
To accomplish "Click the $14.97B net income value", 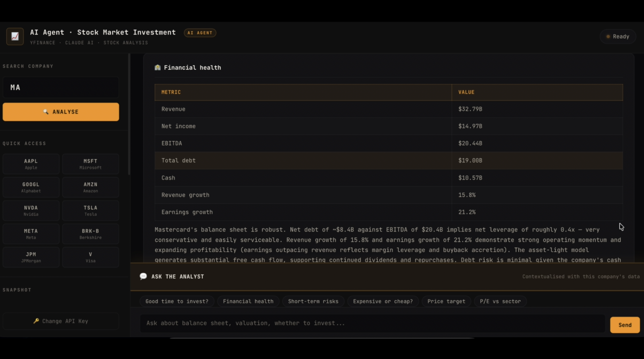I will (470, 126).
